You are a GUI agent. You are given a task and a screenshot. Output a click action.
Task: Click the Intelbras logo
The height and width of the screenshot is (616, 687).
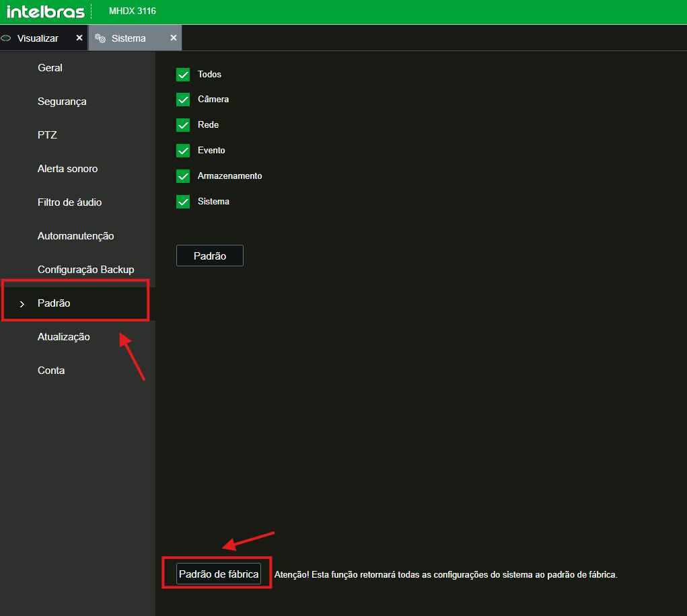click(x=46, y=11)
